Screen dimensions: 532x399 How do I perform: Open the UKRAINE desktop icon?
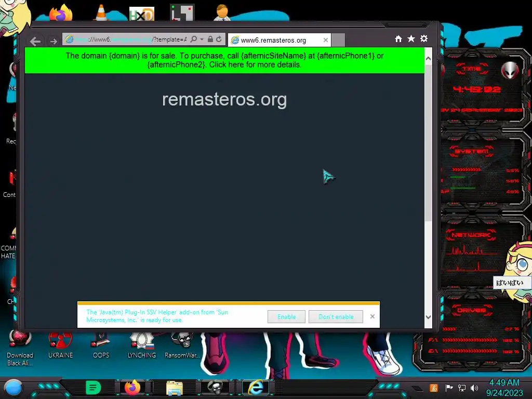(60, 345)
